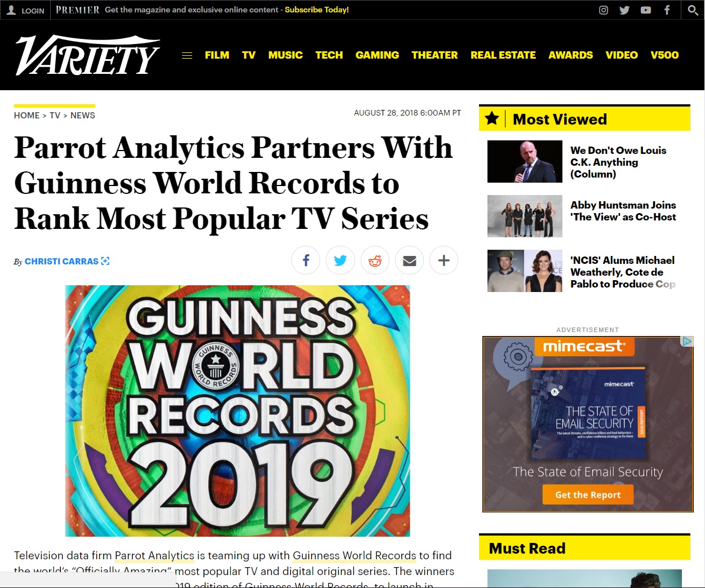Tweet the article via Twitter share icon
This screenshot has height=588, width=705.
pos(340,260)
